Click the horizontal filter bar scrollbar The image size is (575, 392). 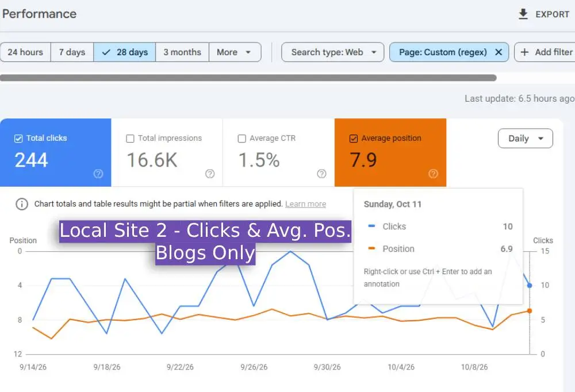click(248, 78)
